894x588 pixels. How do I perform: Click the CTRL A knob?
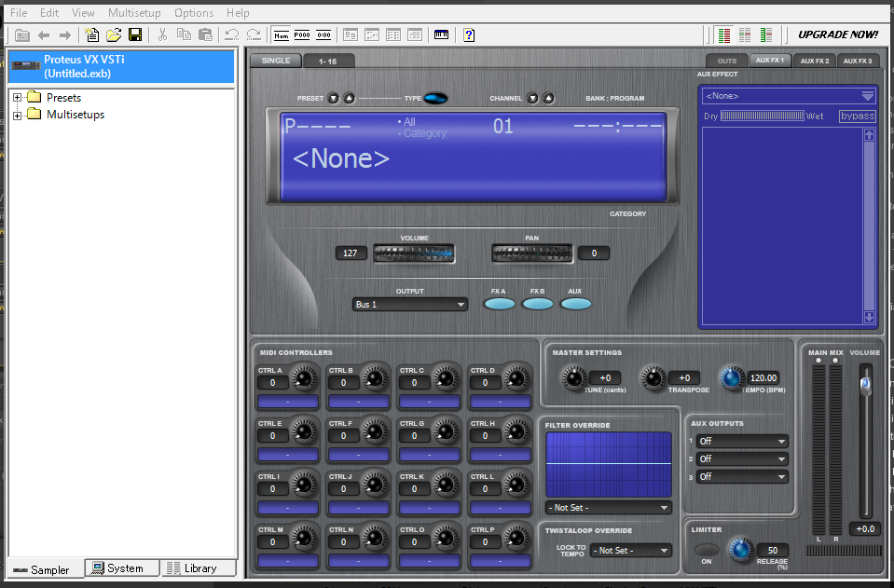305,377
